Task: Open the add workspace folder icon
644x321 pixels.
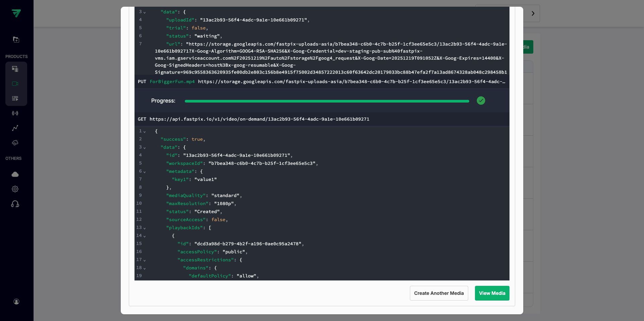Action: 16,40
